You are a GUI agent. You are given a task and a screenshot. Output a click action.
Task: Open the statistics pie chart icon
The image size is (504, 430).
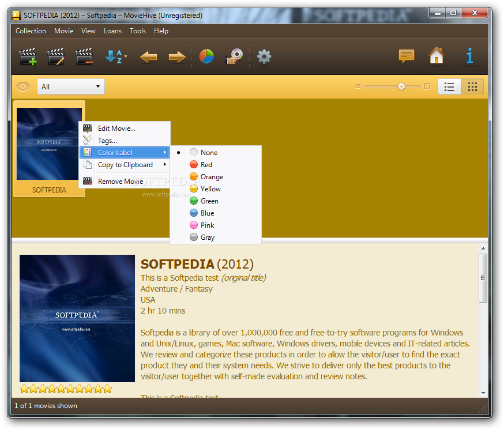[206, 56]
